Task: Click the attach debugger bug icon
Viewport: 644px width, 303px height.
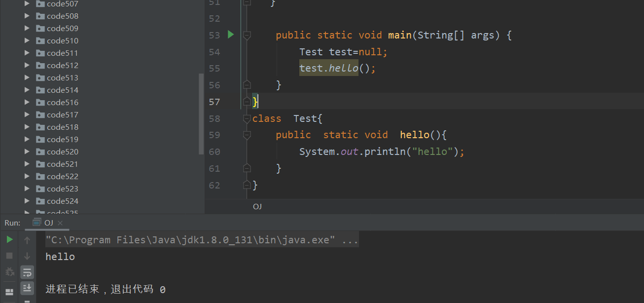Action: click(9, 272)
